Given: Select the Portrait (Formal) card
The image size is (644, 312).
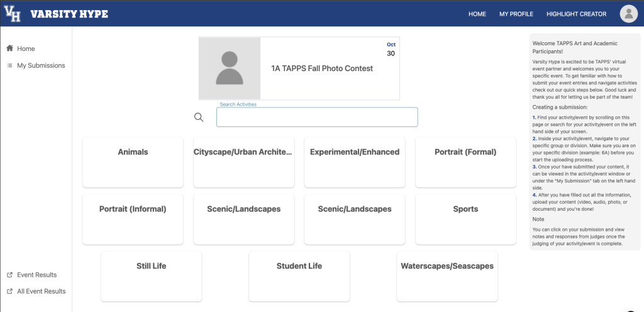Looking at the screenshot, I should tap(465, 162).
